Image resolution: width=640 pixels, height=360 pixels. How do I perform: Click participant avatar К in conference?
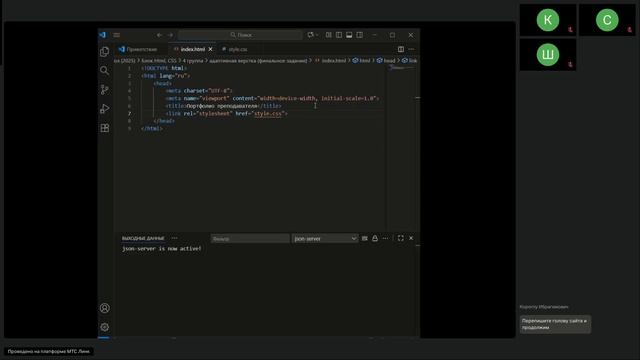pyautogui.click(x=548, y=20)
